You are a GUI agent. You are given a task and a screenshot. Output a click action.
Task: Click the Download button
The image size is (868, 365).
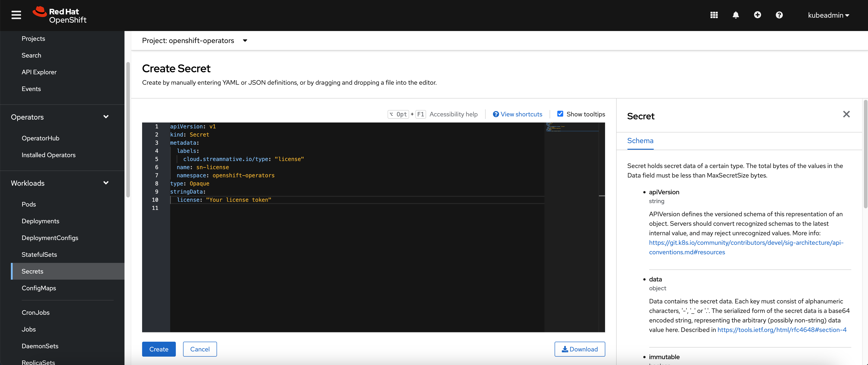coord(579,349)
